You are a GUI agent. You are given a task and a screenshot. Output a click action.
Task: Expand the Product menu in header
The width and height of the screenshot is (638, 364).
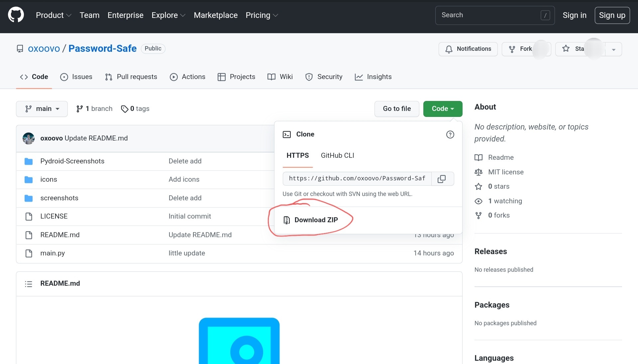tap(53, 15)
